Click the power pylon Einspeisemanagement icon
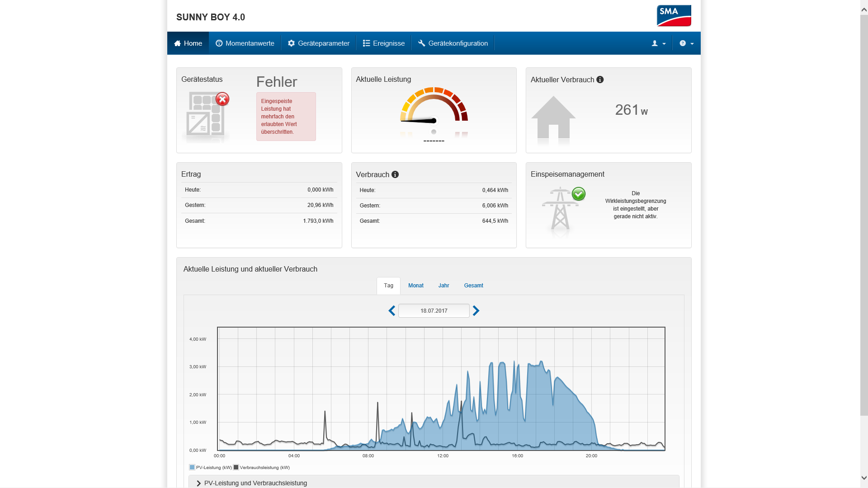The height and width of the screenshot is (488, 868). 561,209
